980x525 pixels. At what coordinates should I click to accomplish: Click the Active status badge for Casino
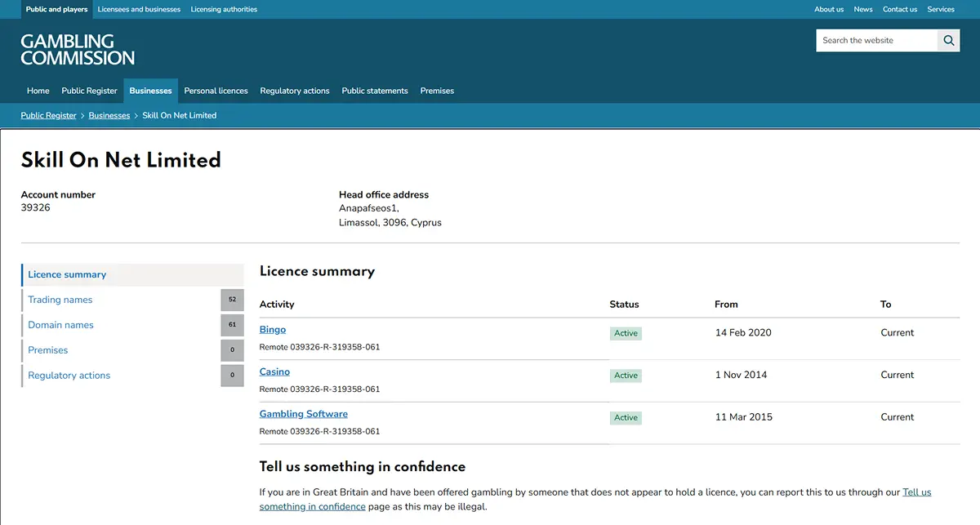pyautogui.click(x=626, y=376)
